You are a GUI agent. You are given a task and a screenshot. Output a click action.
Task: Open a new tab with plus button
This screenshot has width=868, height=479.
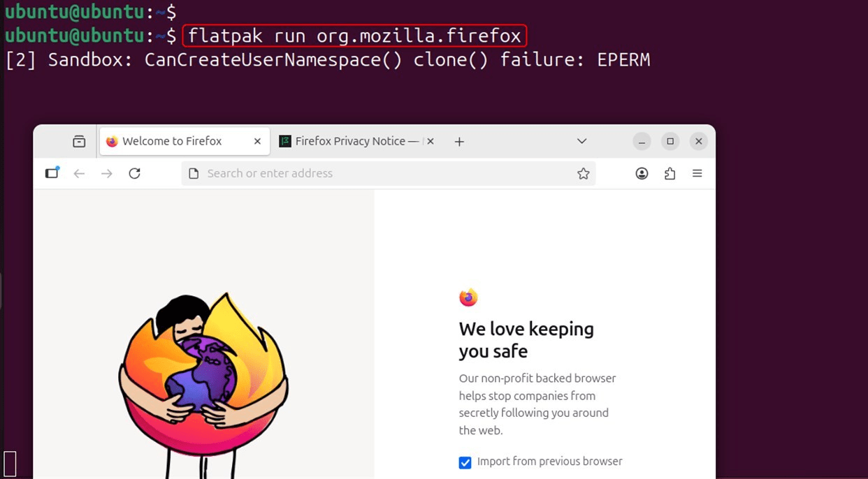point(459,142)
